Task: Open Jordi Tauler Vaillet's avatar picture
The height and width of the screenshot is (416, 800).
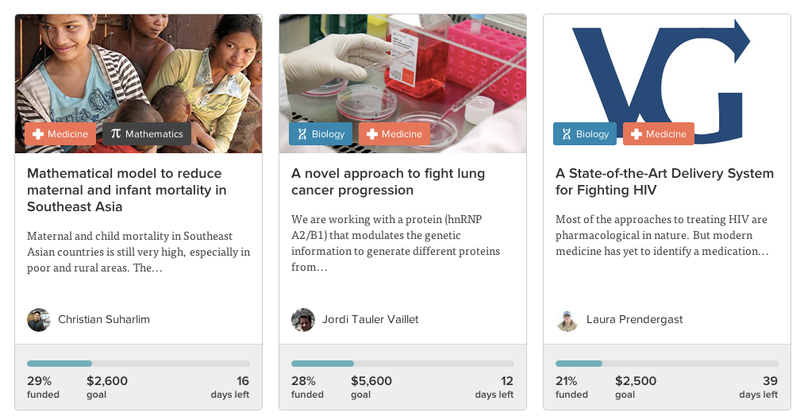Action: click(x=303, y=320)
